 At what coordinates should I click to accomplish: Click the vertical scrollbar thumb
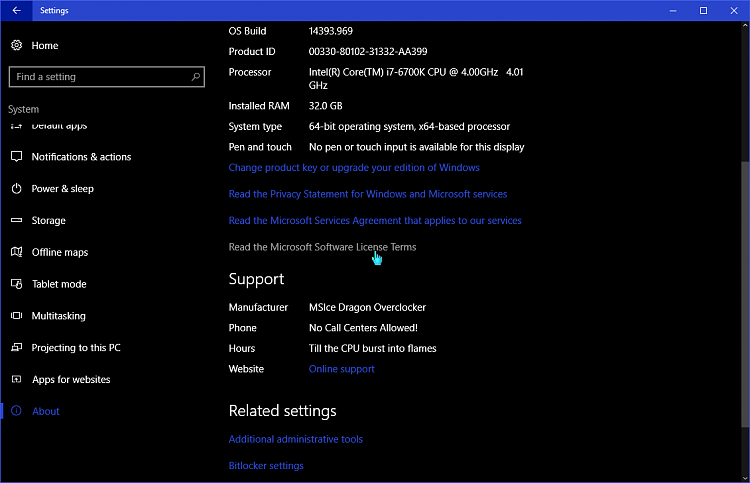(x=745, y=295)
